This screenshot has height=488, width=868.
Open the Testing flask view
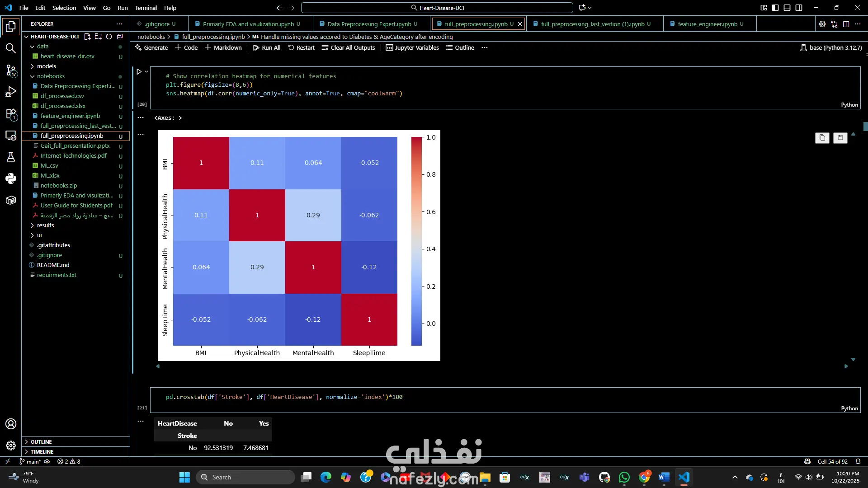click(10, 157)
